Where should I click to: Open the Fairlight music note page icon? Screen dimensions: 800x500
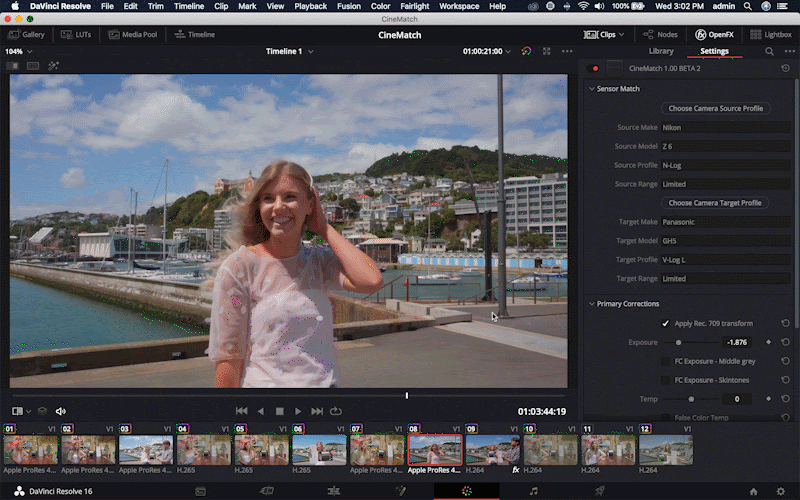click(x=533, y=491)
